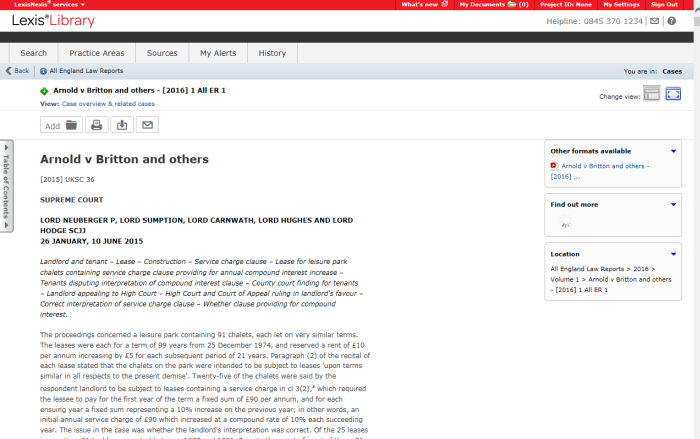This screenshot has width=700, height=439.
Task: Open the Practice Areas tab
Action: click(x=97, y=53)
